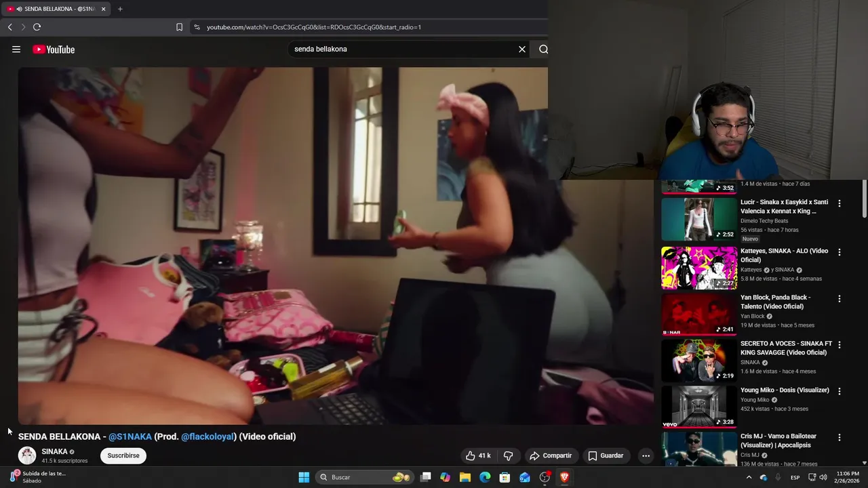Open the clock showing 11:06 PM
Image resolution: width=868 pixels, height=488 pixels.
click(x=848, y=477)
